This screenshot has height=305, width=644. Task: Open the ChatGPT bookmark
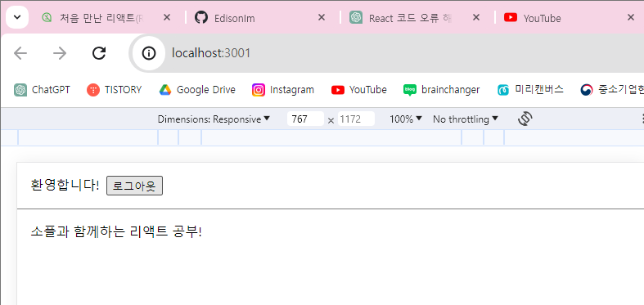tap(43, 89)
